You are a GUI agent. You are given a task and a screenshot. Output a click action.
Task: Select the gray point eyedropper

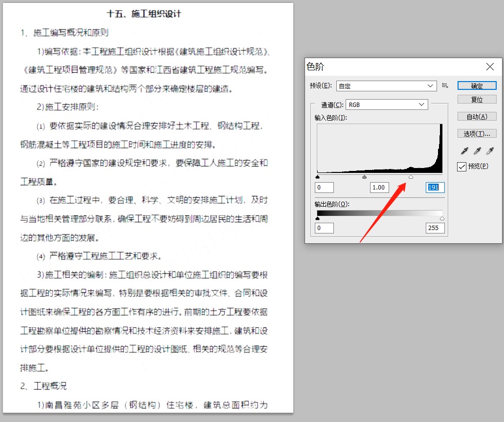pyautogui.click(x=477, y=150)
